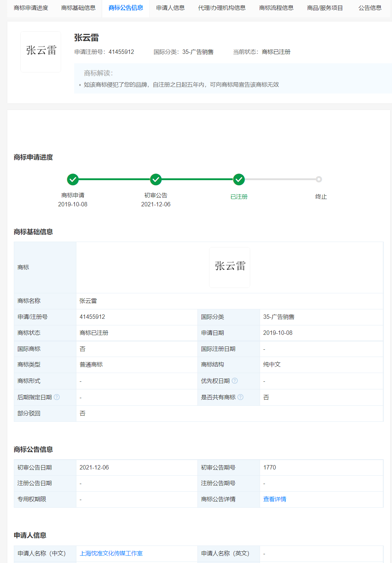Image resolution: width=392 pixels, height=563 pixels.
Task: Click the 已注册 status label
Action: coord(239,197)
